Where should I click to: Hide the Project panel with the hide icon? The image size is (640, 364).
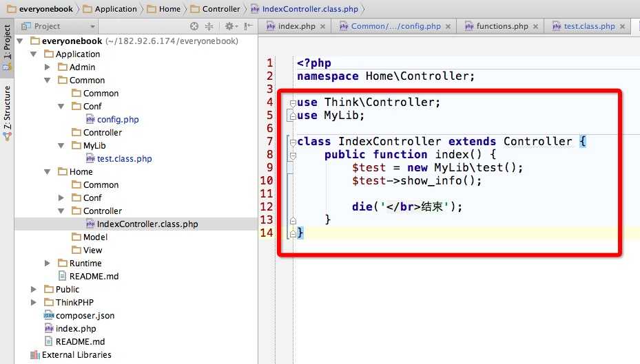pyautogui.click(x=248, y=26)
